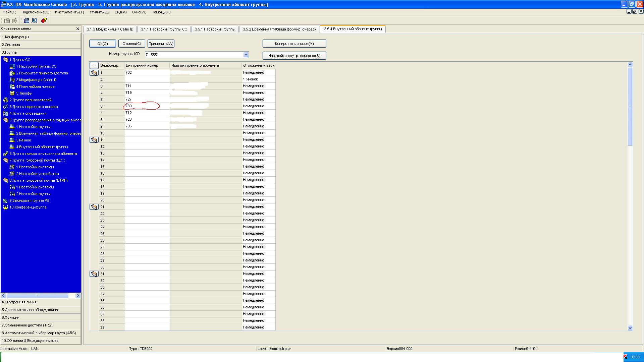
Task: Open 'Модификация Caller ID' in the system tree
Action: click(36, 80)
